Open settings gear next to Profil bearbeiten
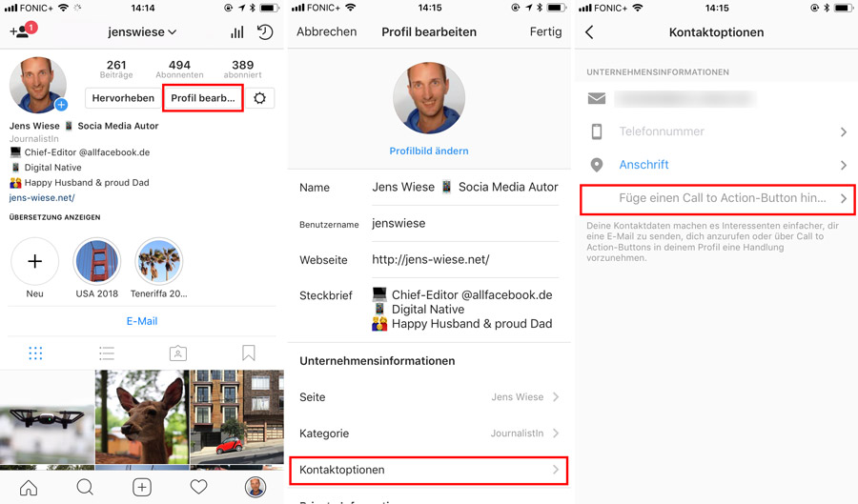Viewport: 858px width, 504px height. 260,98
